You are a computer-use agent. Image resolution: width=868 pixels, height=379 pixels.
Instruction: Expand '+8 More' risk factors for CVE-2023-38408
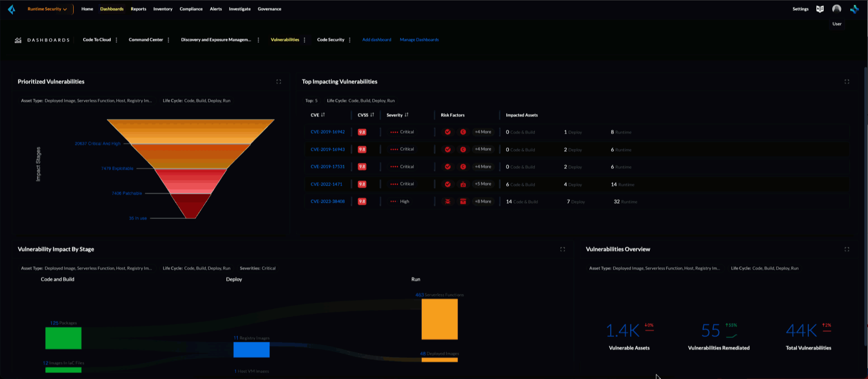483,201
